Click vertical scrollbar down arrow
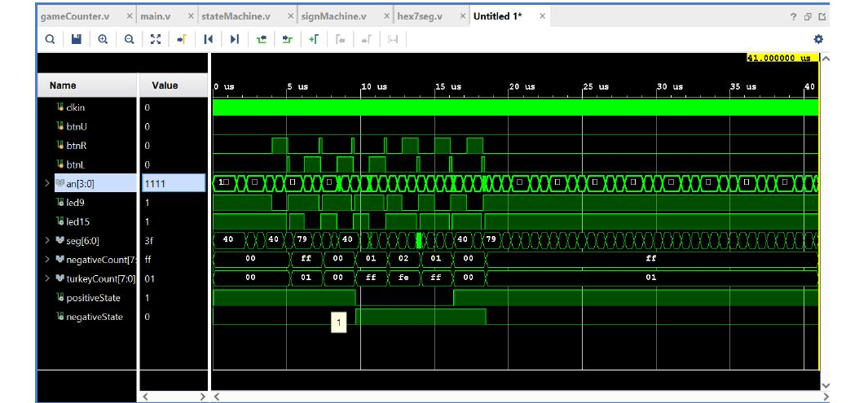 [824, 385]
